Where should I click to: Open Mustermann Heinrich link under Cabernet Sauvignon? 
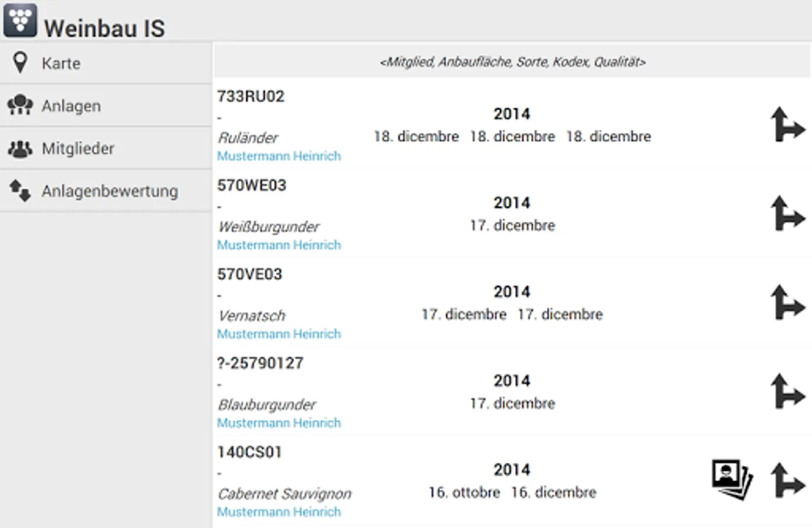pyautogui.click(x=279, y=512)
